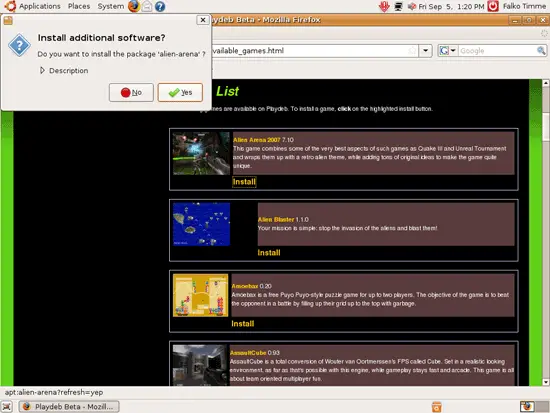Click the show desktop icon in taskbar
This screenshot has height=413, width=550.
tap(7, 407)
